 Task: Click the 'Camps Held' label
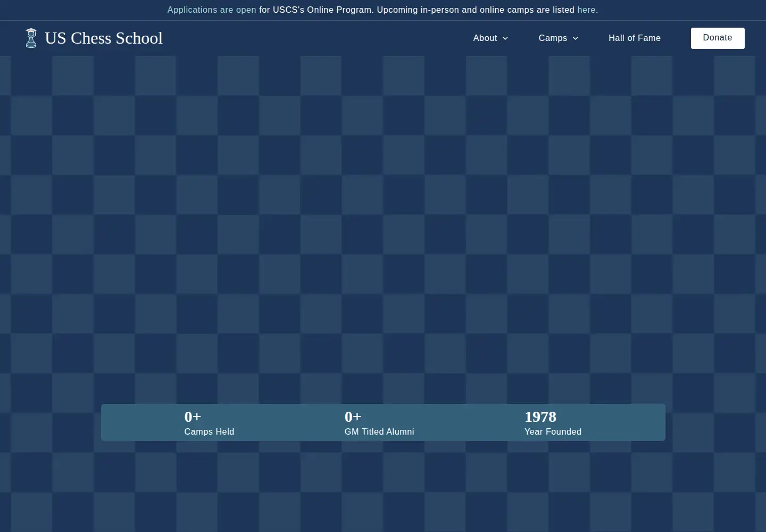[x=209, y=431]
